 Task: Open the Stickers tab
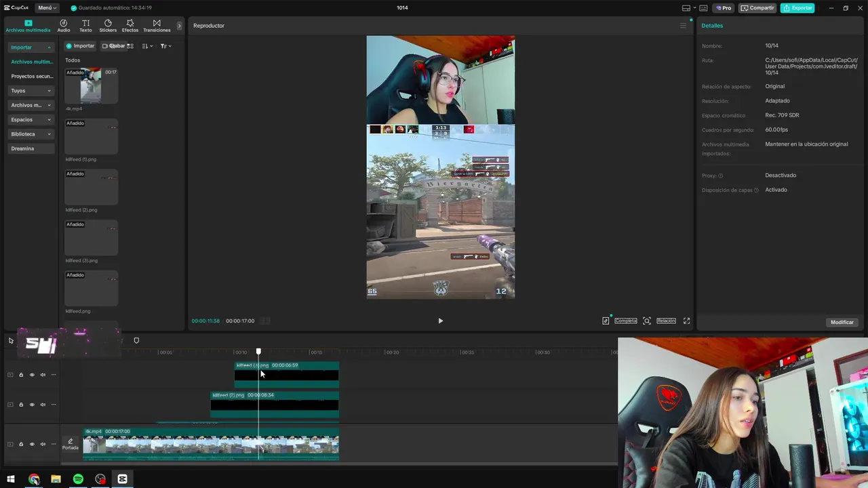108,26
